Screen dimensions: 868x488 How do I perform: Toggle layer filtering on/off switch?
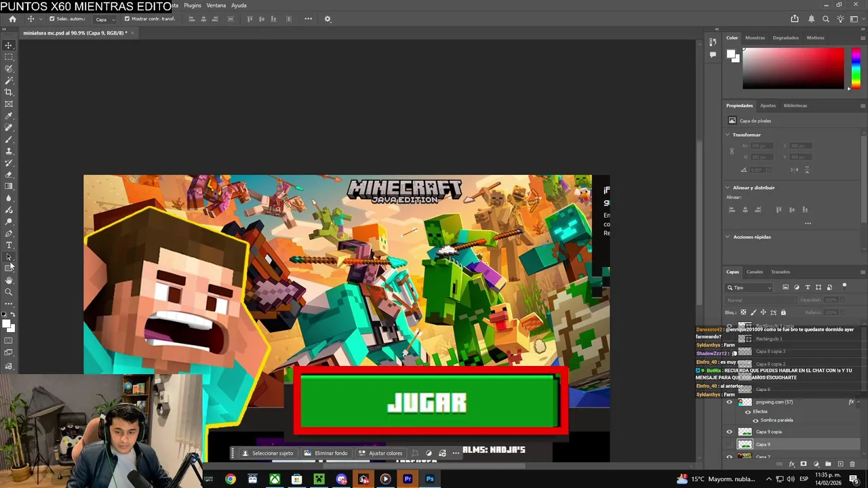tap(844, 286)
